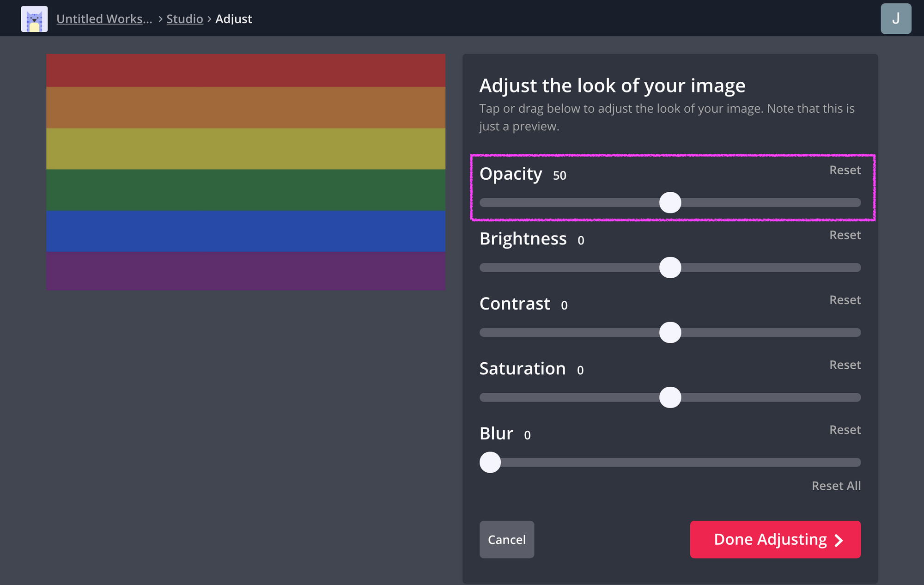This screenshot has height=585, width=924.
Task: Reset the Contrast value
Action: click(x=845, y=300)
